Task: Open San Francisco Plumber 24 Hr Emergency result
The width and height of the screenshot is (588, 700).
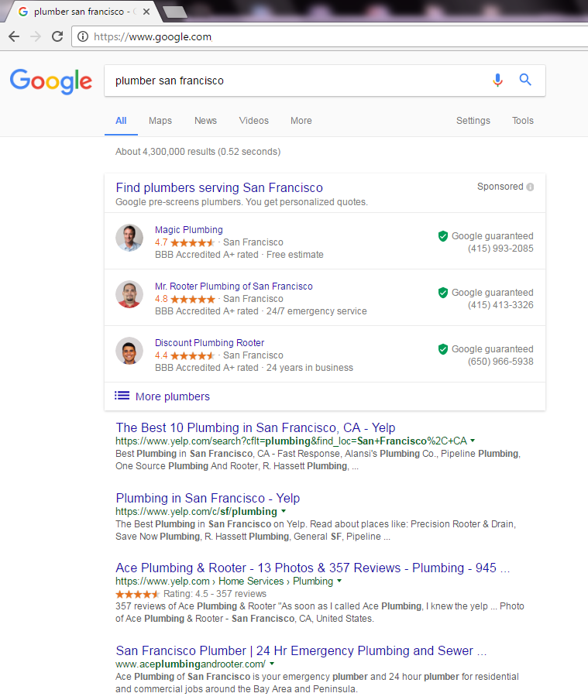Action: (x=301, y=651)
